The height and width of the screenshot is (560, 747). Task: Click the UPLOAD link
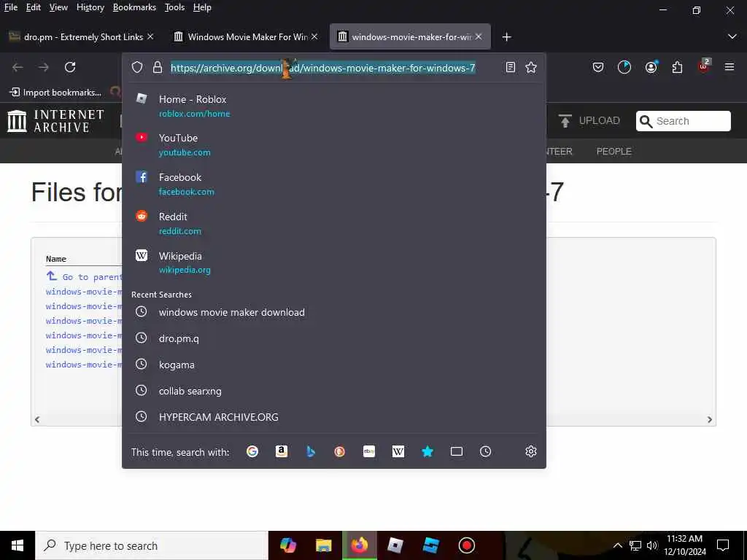click(589, 120)
